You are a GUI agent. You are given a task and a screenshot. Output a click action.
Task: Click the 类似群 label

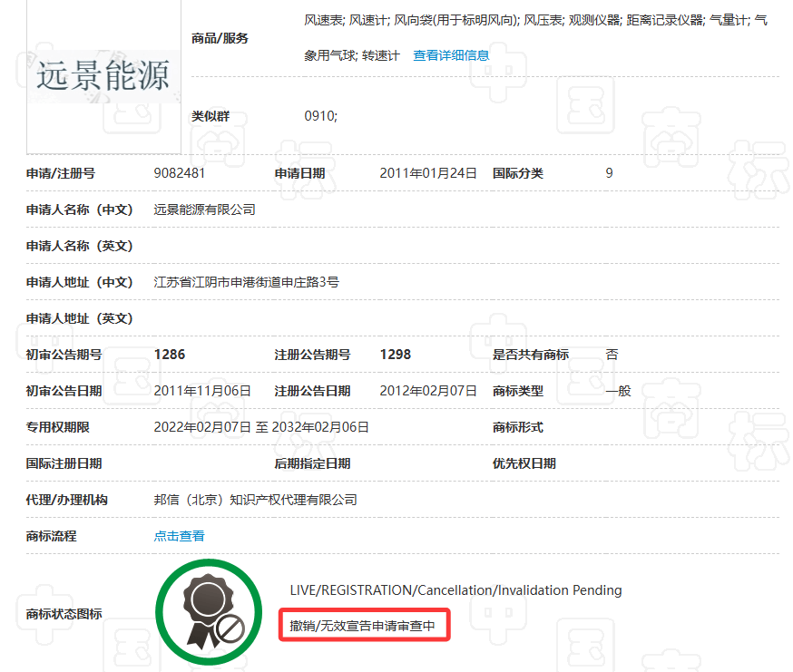210,116
